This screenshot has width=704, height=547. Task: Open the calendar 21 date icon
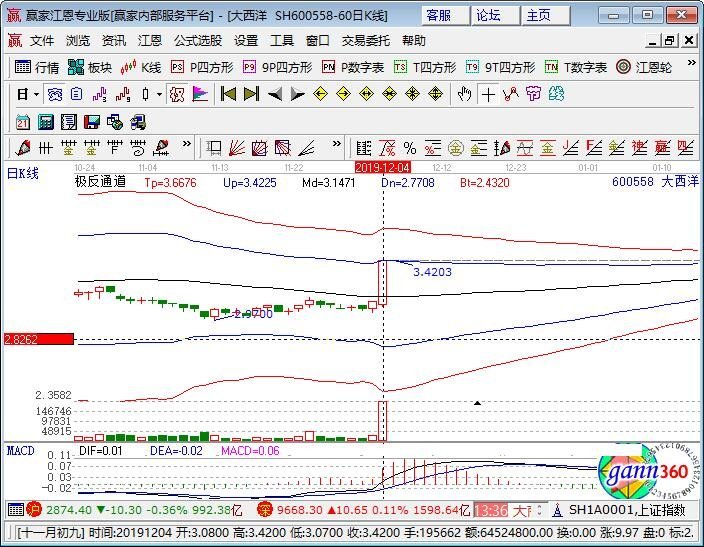(22, 122)
